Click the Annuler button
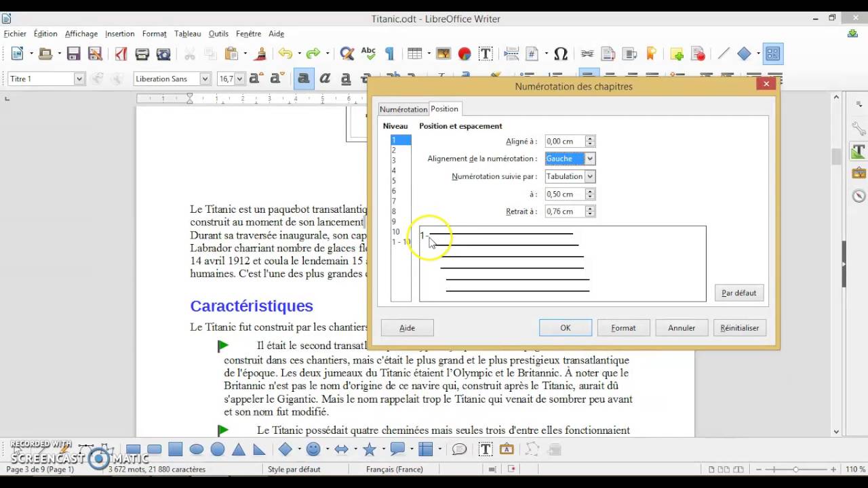The image size is (868, 488). (682, 328)
